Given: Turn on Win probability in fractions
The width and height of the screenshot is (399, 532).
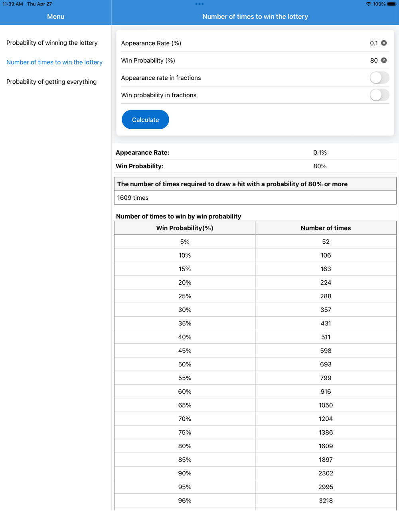Looking at the screenshot, I should point(379,95).
